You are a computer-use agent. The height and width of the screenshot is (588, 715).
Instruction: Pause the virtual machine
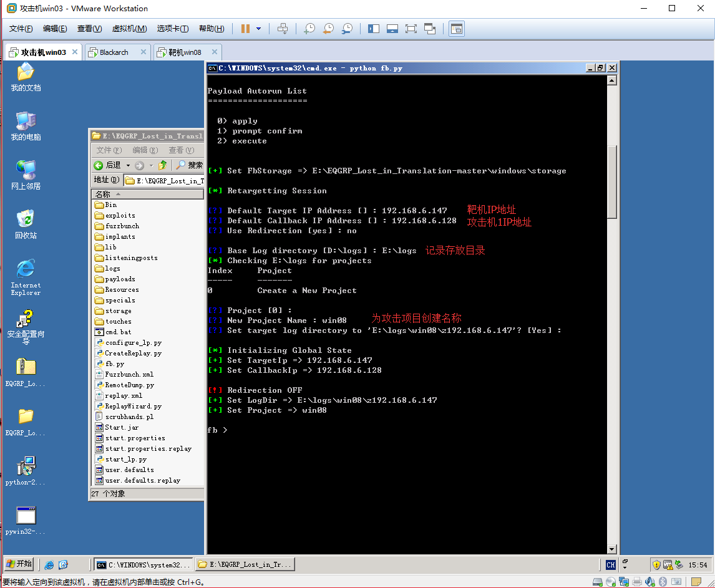click(x=245, y=29)
